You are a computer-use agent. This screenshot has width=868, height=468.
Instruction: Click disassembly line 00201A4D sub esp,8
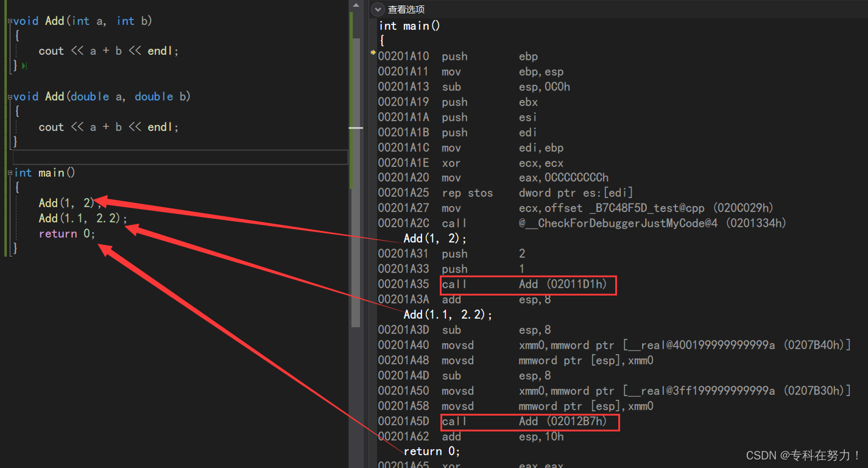465,376
